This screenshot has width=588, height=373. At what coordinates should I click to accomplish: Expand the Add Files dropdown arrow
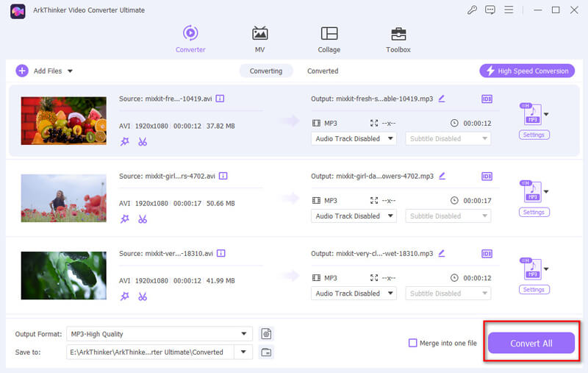pos(70,71)
